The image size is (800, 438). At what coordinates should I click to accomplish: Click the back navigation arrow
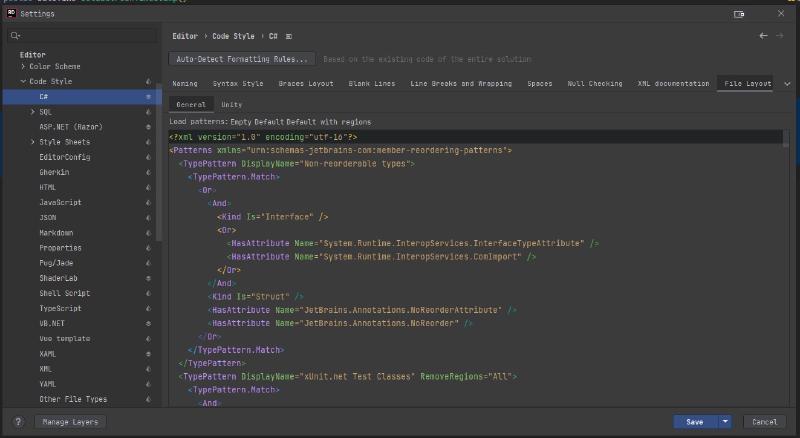765,36
